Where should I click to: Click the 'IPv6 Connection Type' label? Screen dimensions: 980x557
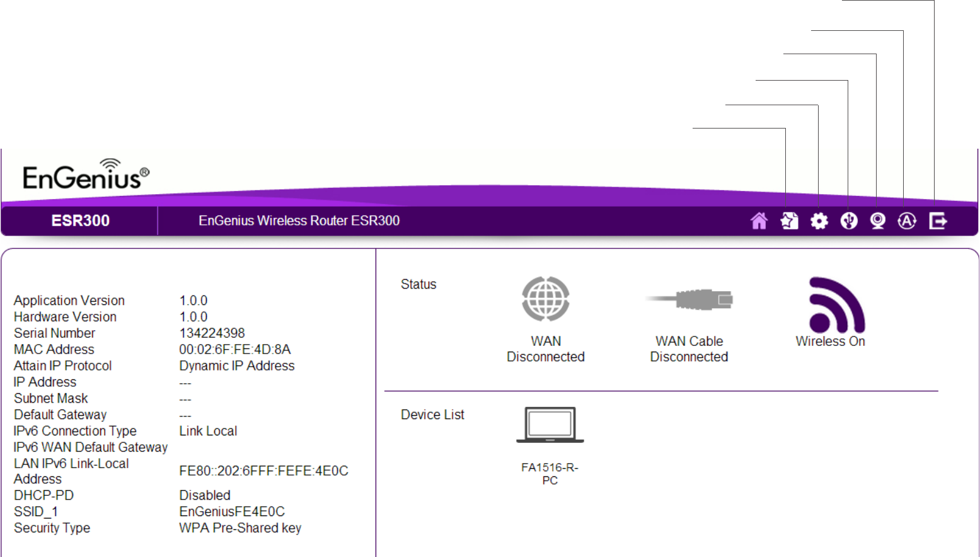click(x=75, y=431)
